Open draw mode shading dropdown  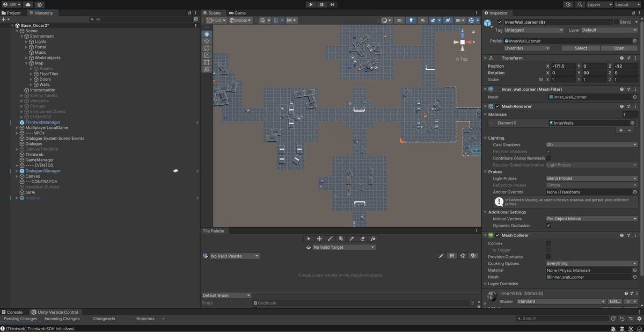tap(386, 20)
